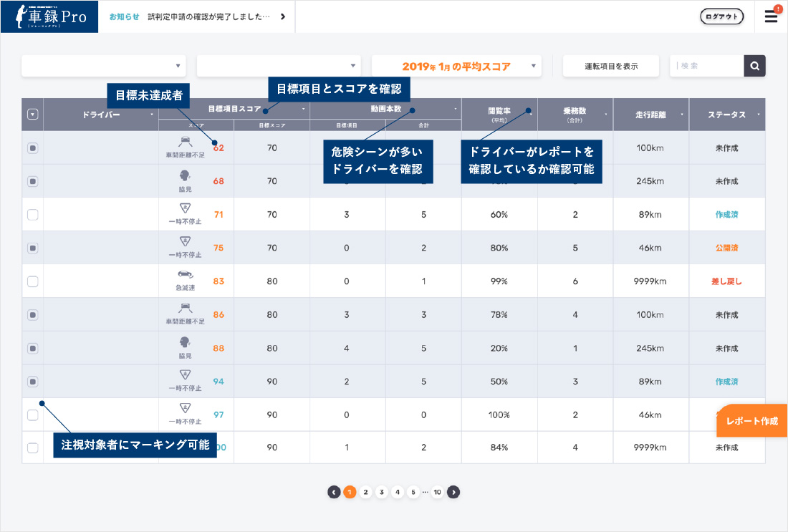This screenshot has width=788, height=532.
Task: Check the box for the score 83 row
Action: 32,281
